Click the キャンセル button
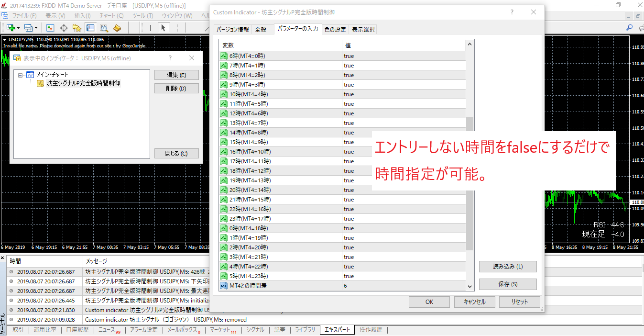Viewport: 644px width, 336px height. pyautogui.click(x=474, y=302)
